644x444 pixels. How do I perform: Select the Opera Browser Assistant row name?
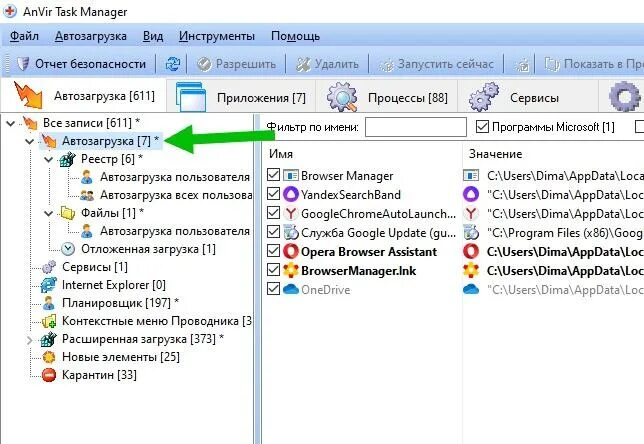tap(369, 252)
